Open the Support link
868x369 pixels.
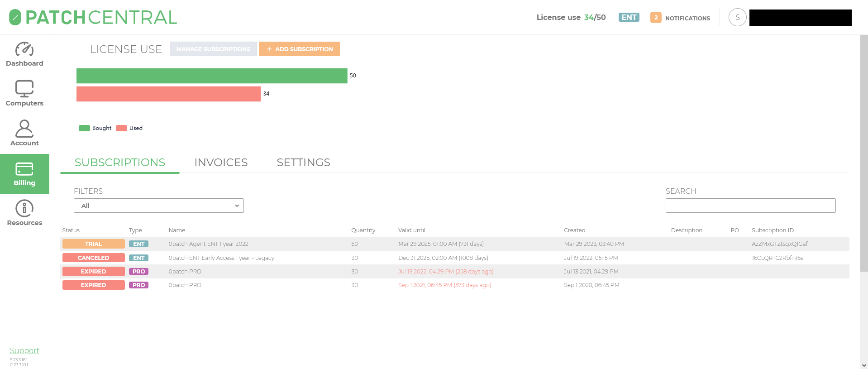[x=24, y=350]
